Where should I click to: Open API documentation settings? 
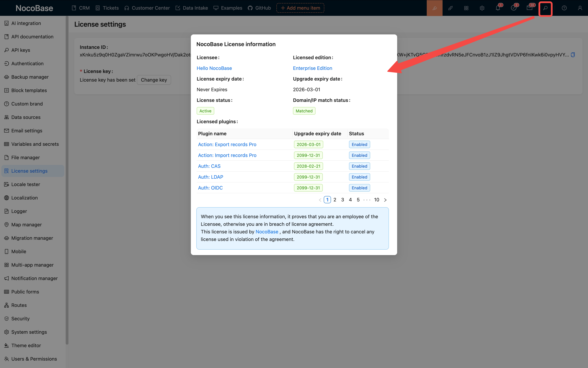33,37
